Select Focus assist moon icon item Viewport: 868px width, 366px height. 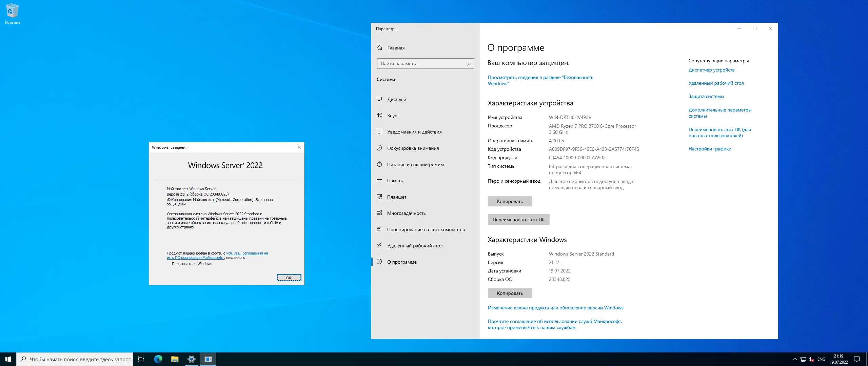click(x=379, y=148)
